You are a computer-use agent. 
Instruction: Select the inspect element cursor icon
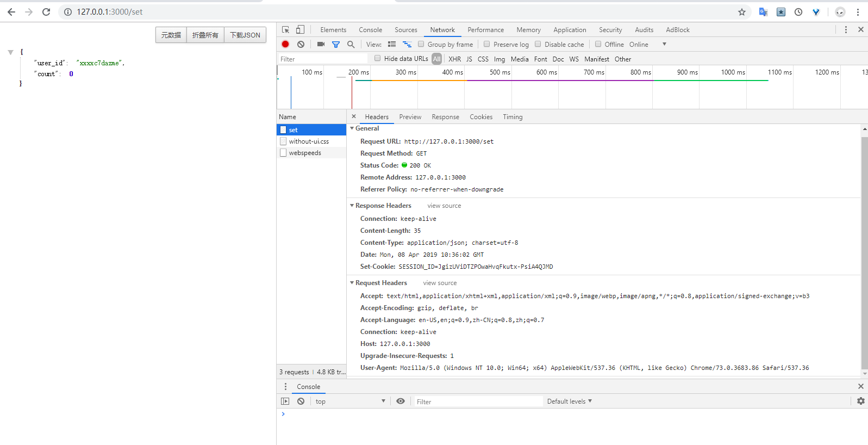point(286,30)
